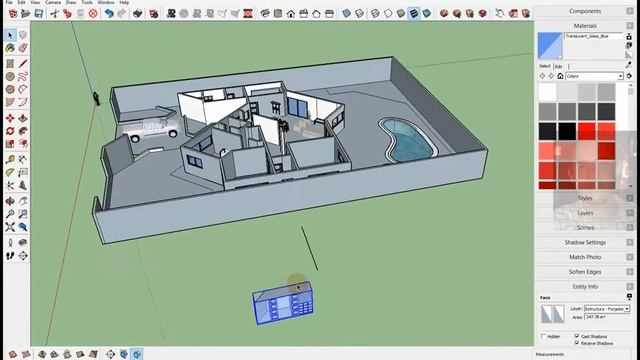This screenshot has width=640, height=360.
Task: Click the Area value field
Action: [607, 317]
